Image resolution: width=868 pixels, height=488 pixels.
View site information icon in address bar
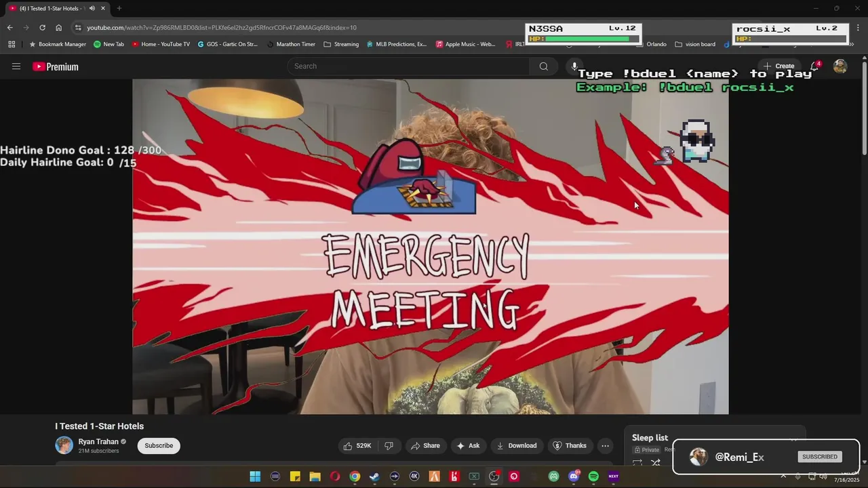coord(78,28)
